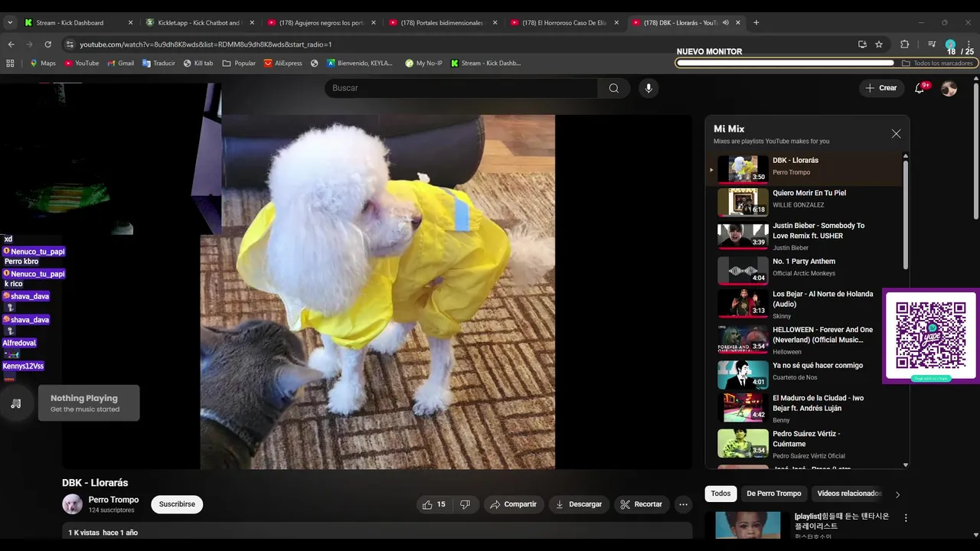Open options for the Korean playlist video
Viewport: 980px width, 551px height.
pos(906,517)
